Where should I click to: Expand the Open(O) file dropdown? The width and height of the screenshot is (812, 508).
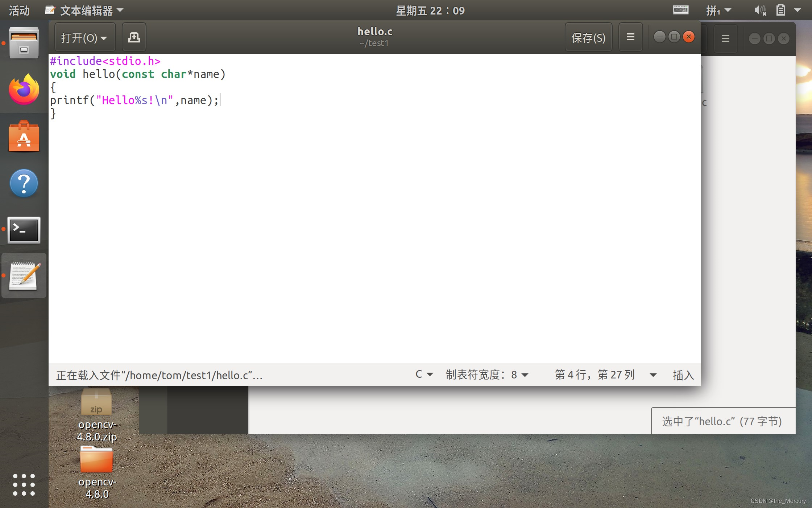click(x=85, y=37)
